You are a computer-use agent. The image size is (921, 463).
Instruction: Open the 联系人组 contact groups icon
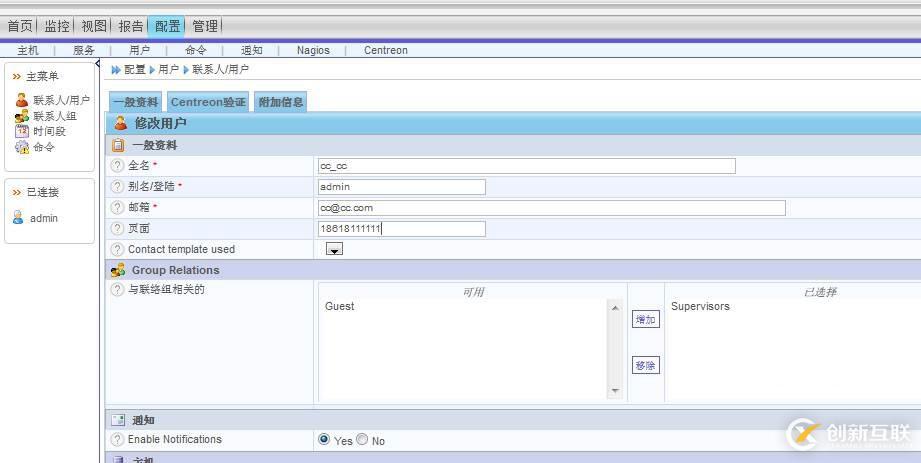pyautogui.click(x=22, y=116)
